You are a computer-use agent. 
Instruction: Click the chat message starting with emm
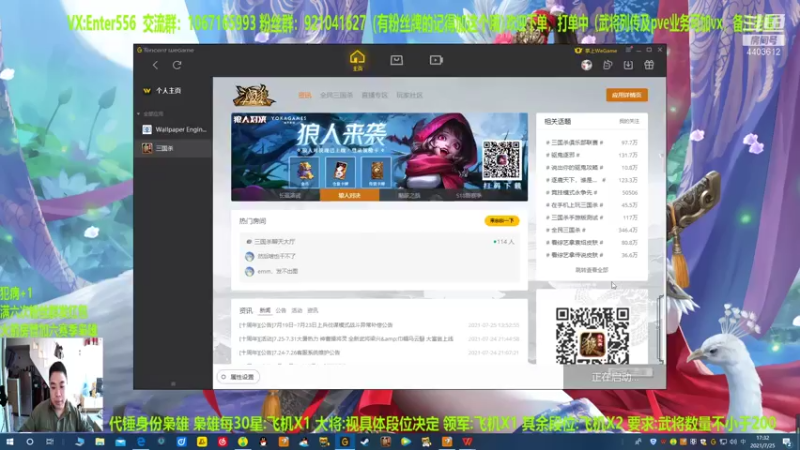(278, 271)
